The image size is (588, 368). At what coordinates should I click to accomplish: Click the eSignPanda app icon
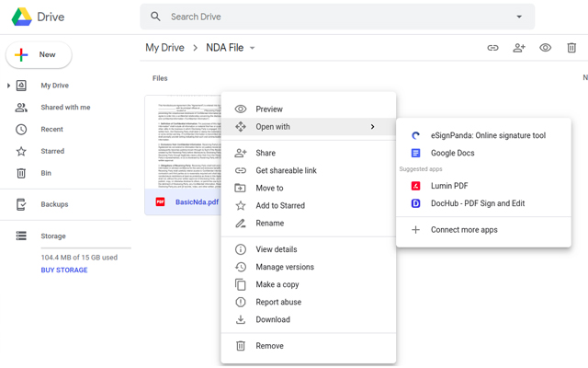415,135
